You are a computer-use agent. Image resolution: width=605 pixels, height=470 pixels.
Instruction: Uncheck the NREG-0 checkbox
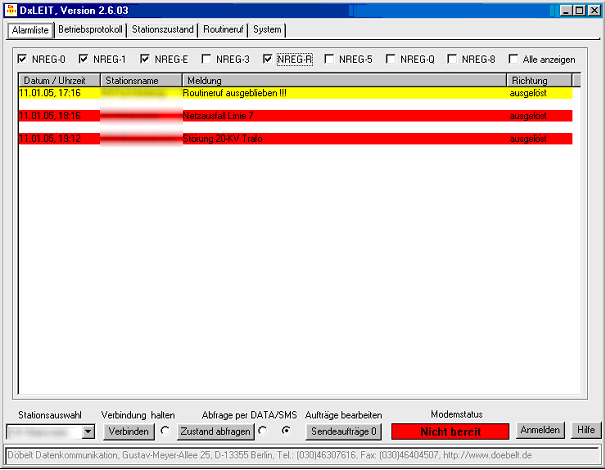click(x=22, y=59)
